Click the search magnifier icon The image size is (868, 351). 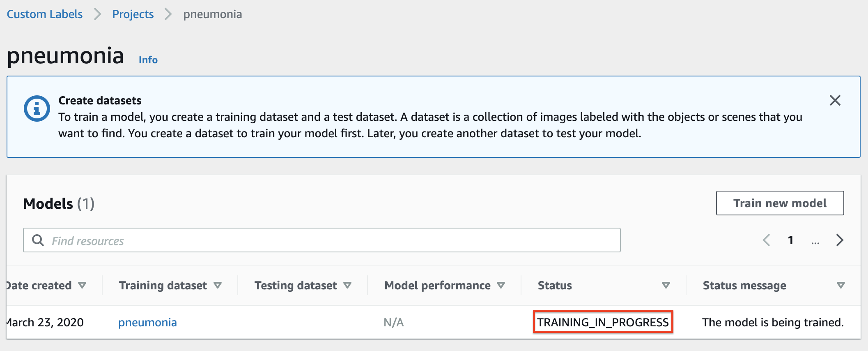(38, 240)
